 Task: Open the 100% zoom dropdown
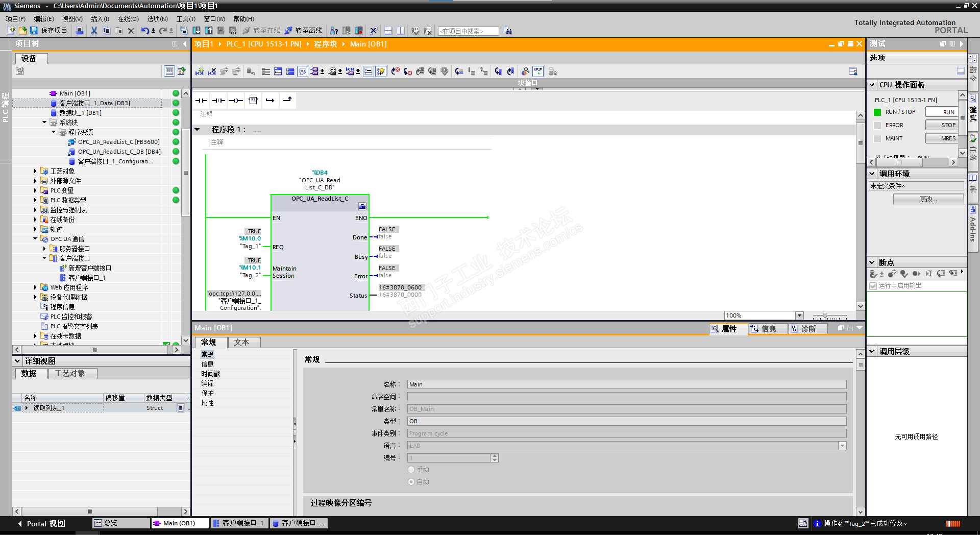(x=800, y=315)
